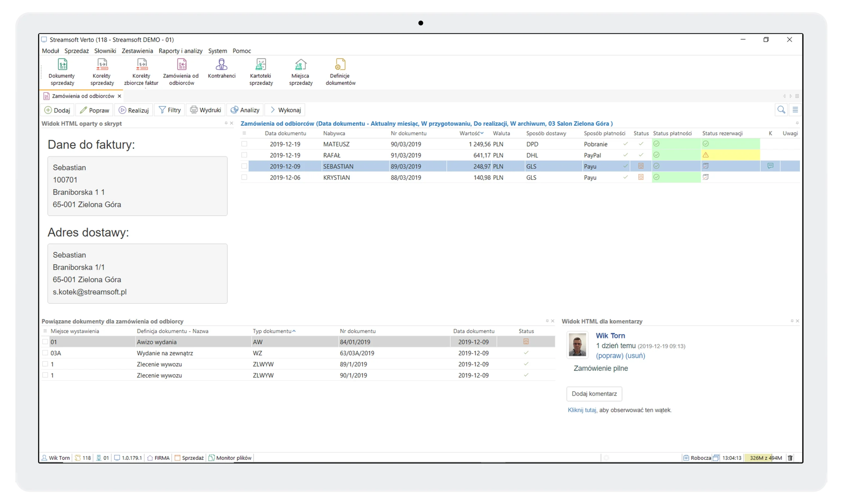The image size is (841, 504).
Task: Open the hamburger list menu top-right
Action: point(795,110)
